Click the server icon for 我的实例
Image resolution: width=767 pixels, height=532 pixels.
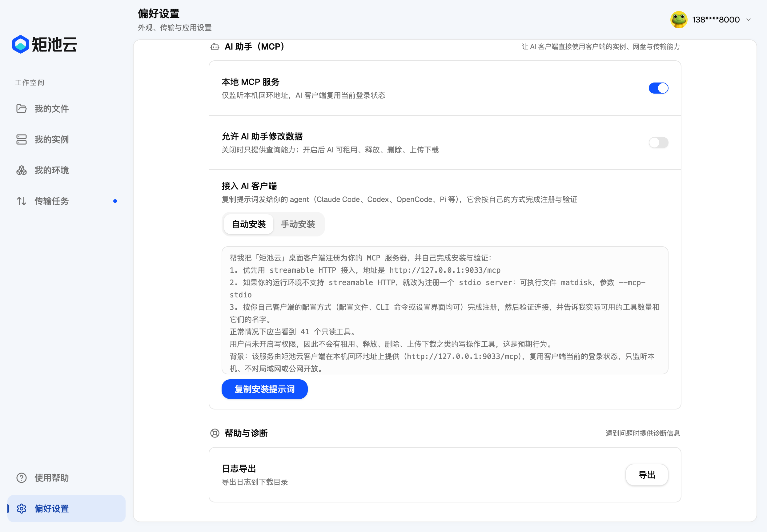click(21, 139)
